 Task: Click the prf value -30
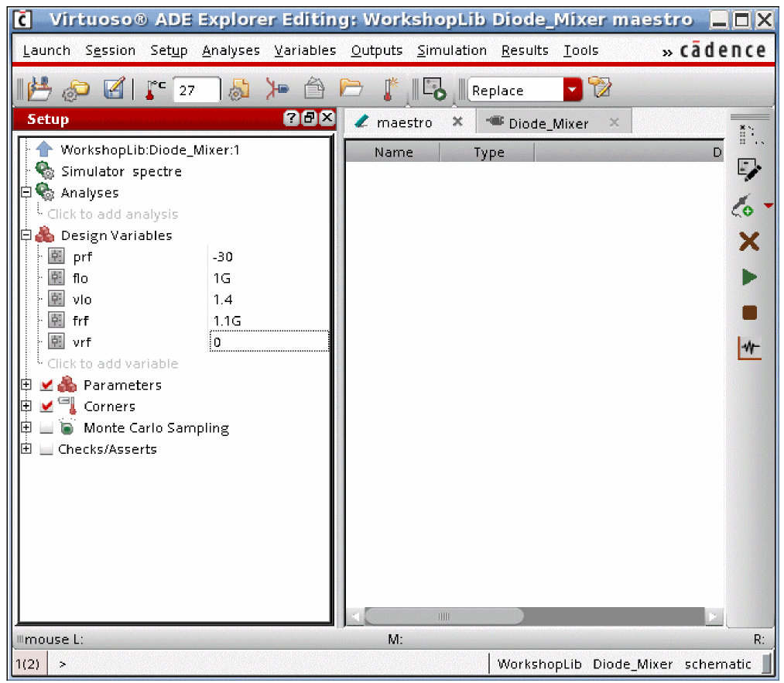[x=222, y=256]
